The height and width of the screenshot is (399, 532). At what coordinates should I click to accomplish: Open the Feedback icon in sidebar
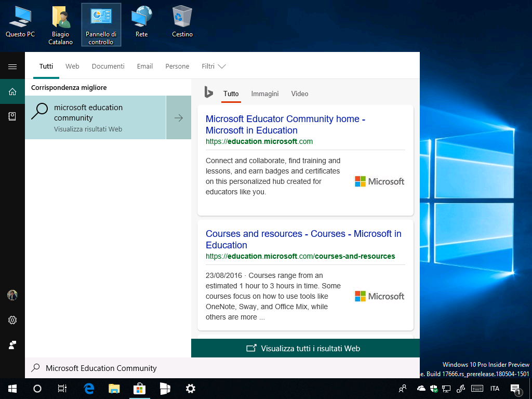click(12, 345)
